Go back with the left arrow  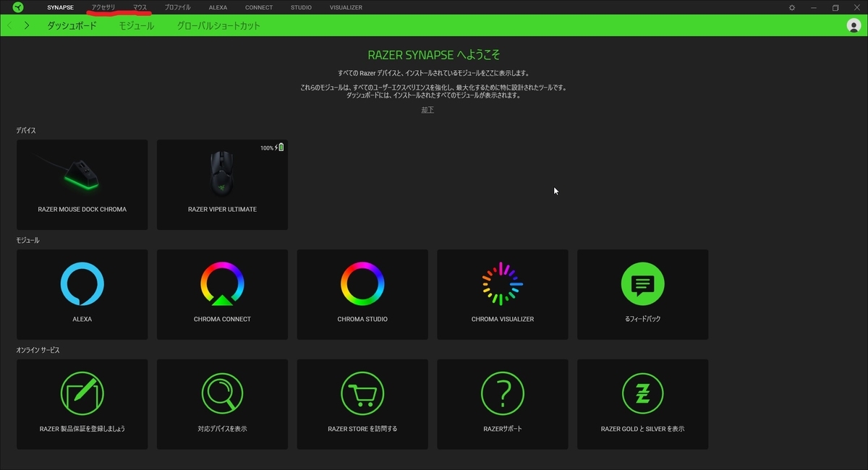(9, 25)
